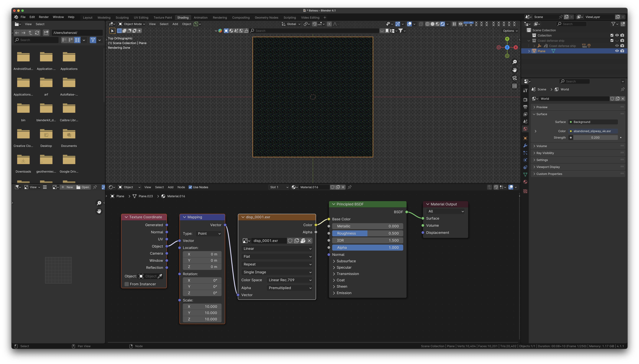639x364 pixels.
Task: Open the Linear interpolation dropdown
Action: click(x=277, y=249)
